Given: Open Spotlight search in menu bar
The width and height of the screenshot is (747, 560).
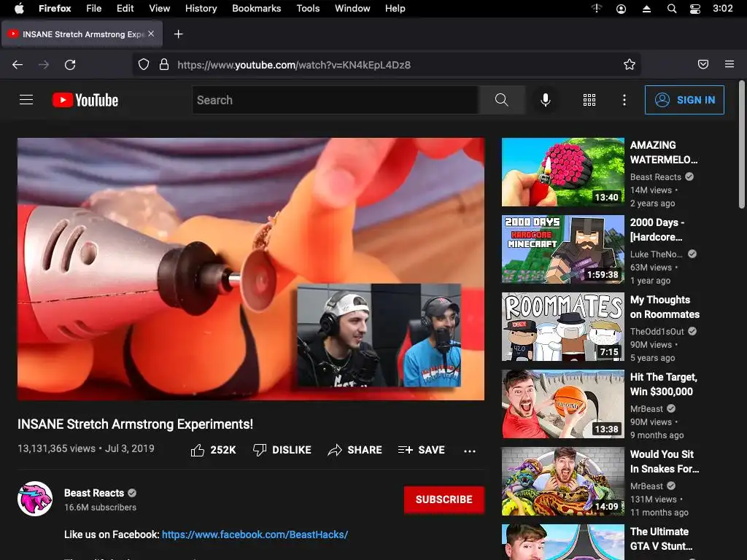Looking at the screenshot, I should pyautogui.click(x=672, y=9).
